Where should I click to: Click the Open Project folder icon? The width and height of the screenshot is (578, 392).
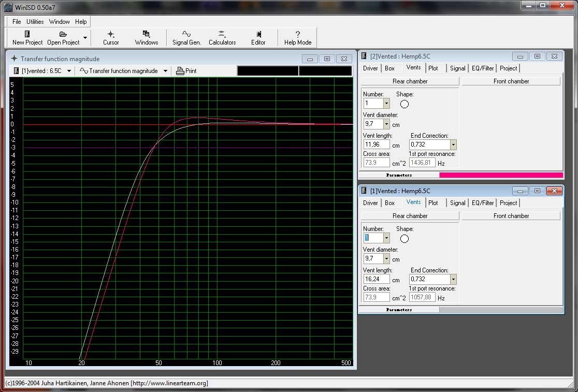point(63,34)
